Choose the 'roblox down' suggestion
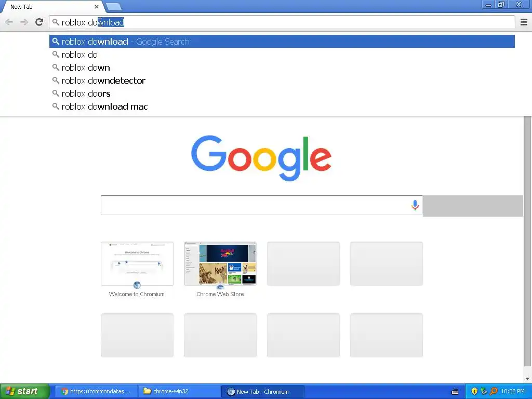532x399 pixels. [x=282, y=68]
